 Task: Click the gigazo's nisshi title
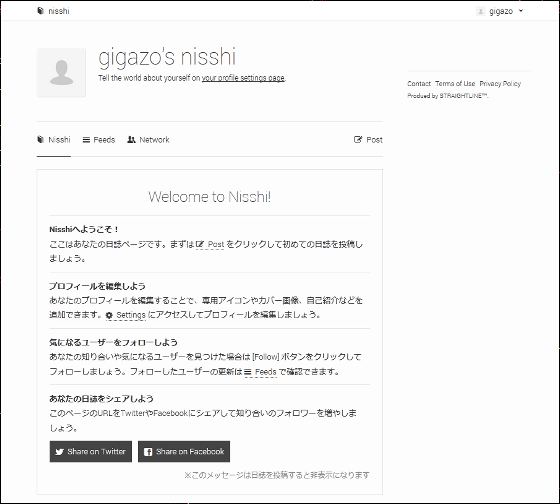coord(167,57)
